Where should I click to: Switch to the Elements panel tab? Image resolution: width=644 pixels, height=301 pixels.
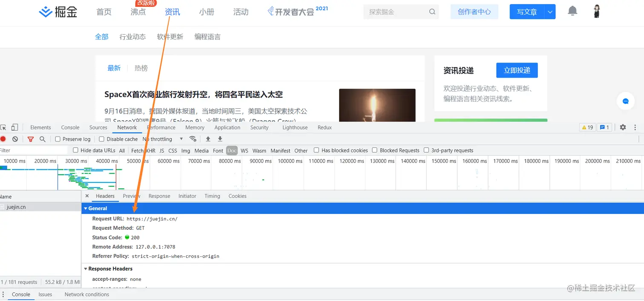(x=40, y=127)
